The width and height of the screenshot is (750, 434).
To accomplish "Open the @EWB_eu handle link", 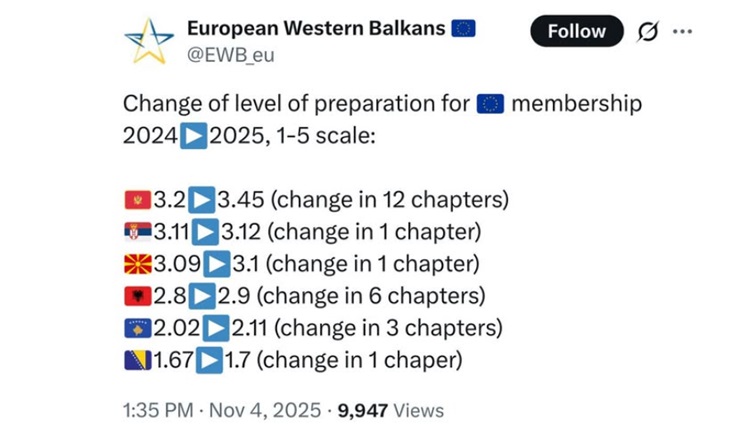I will point(230,55).
